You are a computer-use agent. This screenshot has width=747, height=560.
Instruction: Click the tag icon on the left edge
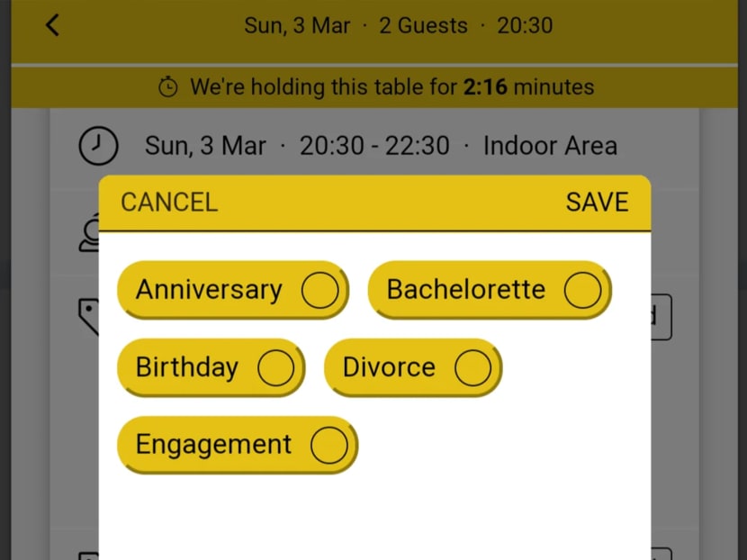pos(89,315)
